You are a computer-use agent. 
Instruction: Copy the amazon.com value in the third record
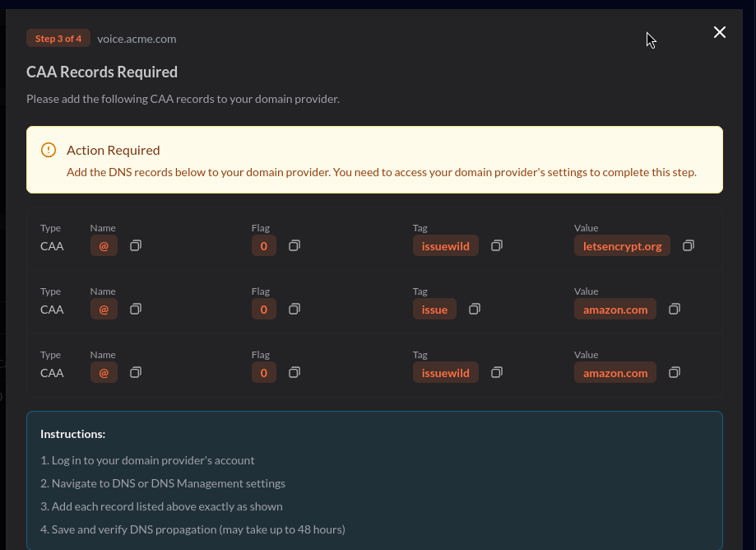pyautogui.click(x=674, y=372)
